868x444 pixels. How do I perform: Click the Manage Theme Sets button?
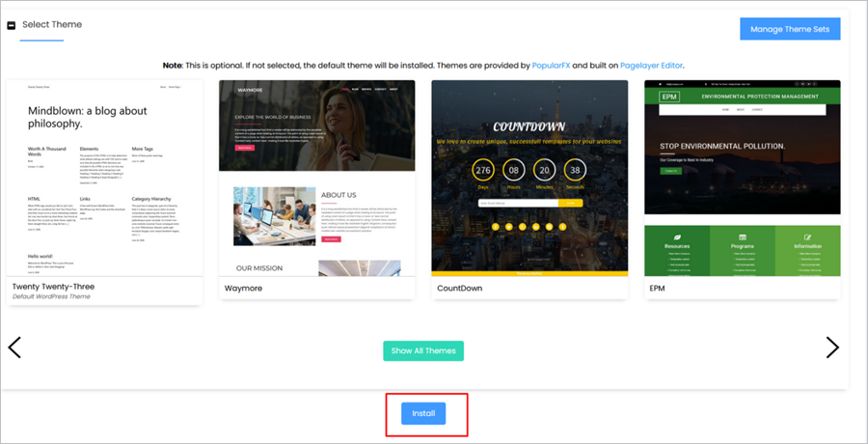point(790,29)
